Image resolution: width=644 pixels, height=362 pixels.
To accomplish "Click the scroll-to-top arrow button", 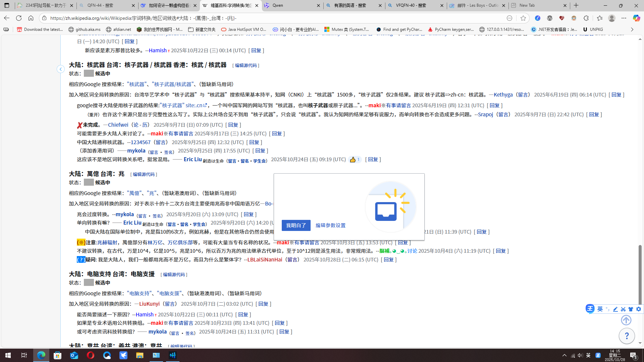I will (626, 320).
